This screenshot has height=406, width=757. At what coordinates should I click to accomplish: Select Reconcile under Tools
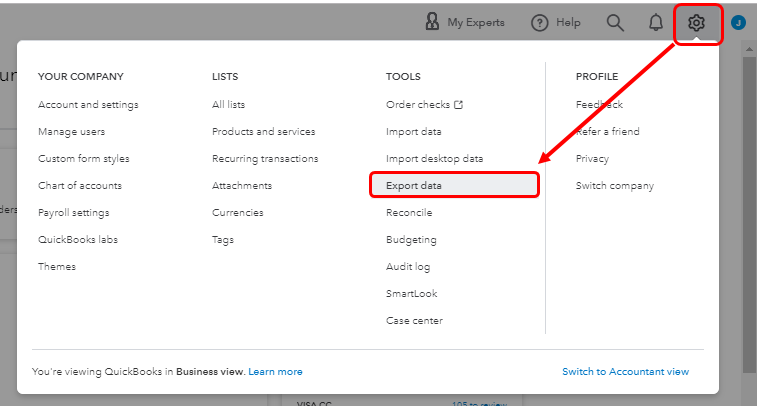409,213
